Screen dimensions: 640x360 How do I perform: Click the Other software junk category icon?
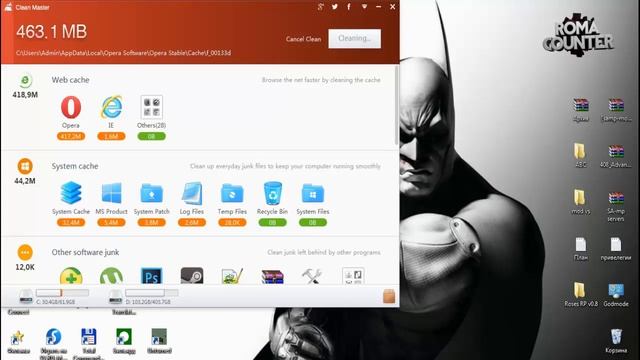point(25,253)
